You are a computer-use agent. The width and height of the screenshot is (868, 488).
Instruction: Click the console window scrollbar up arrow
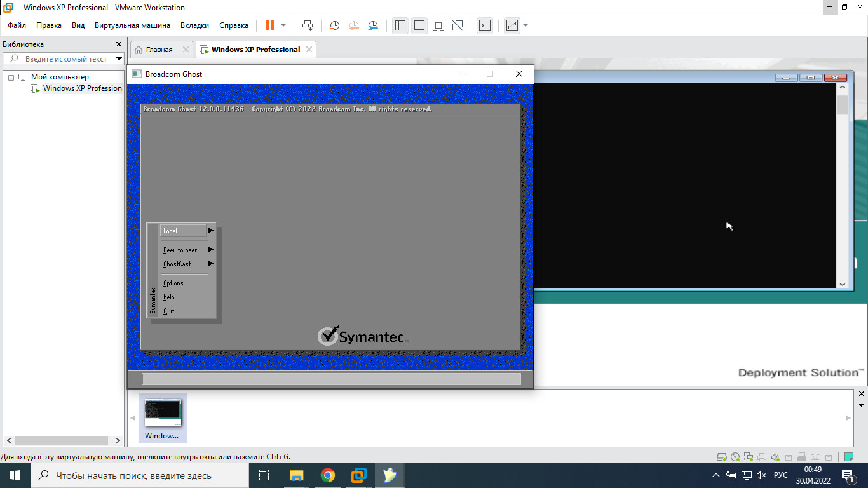[843, 89]
